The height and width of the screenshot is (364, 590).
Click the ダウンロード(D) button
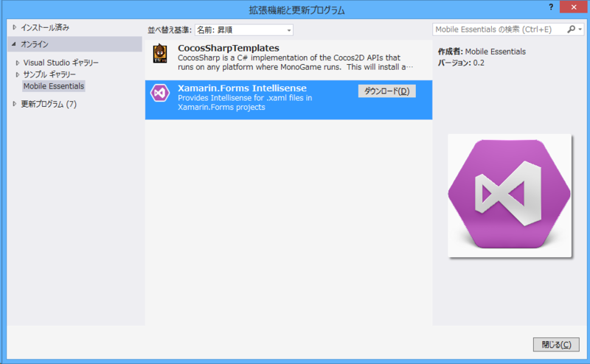[x=386, y=91]
